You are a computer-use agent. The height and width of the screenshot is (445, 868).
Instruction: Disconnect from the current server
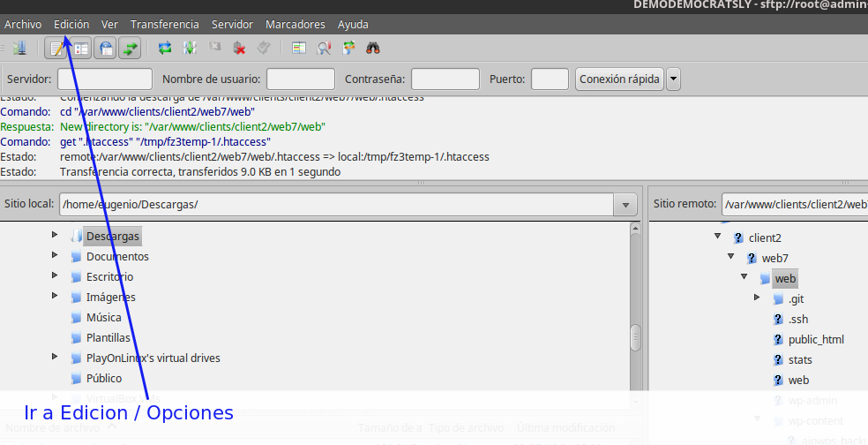239,49
